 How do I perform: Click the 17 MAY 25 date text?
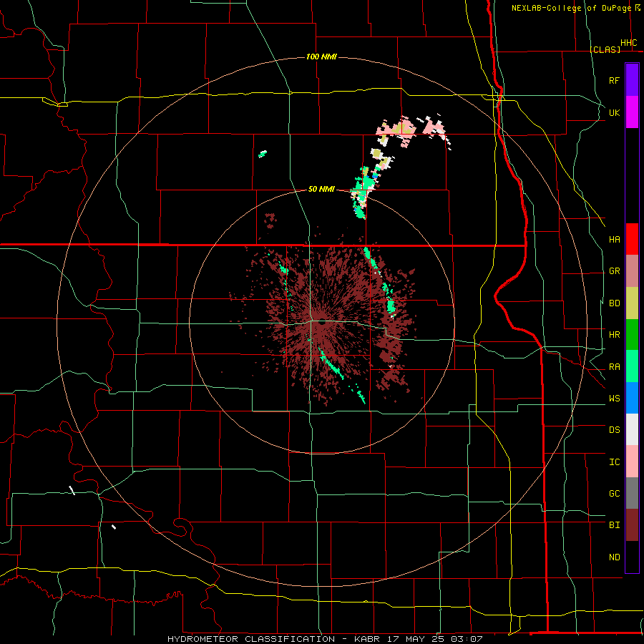click(x=416, y=639)
